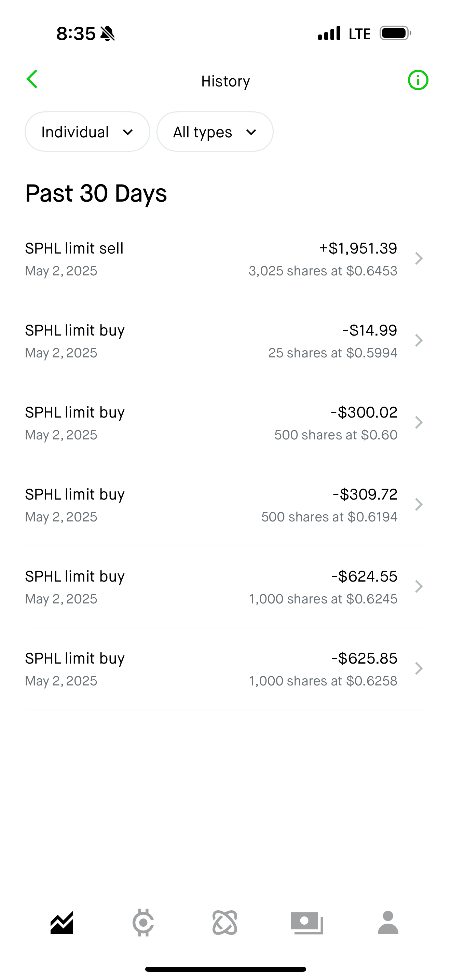
Task: View the -$625.85 SPHL limit buy
Action: [x=225, y=668]
